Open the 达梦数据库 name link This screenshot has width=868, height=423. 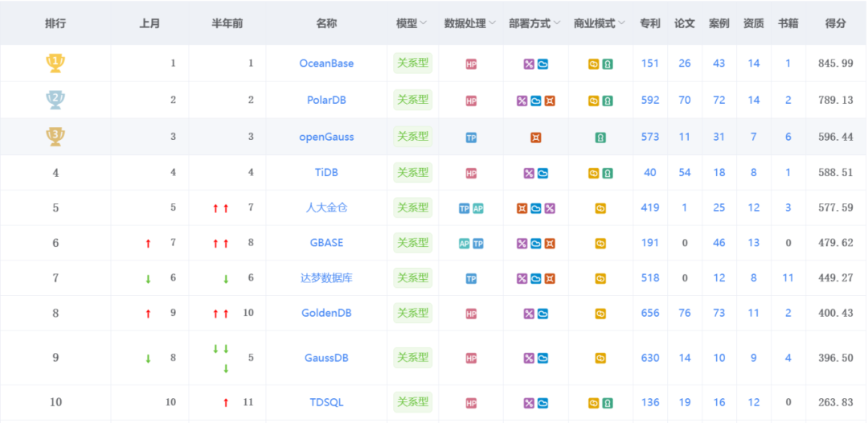click(326, 278)
